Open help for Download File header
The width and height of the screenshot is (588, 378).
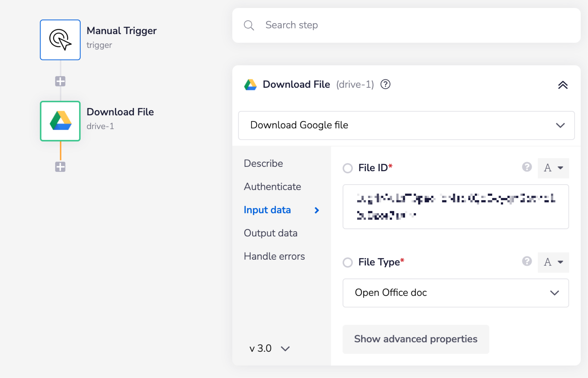385,85
